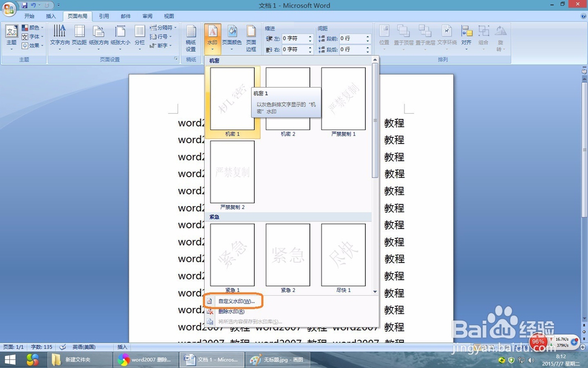Choose 删除水印(R) menu entry
Screen dimensions: 588x368
231,311
